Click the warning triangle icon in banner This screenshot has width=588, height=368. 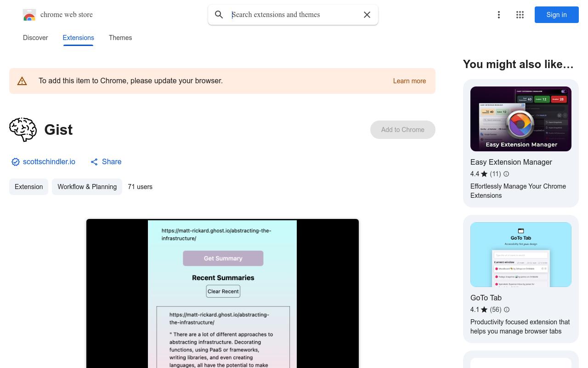coord(22,81)
